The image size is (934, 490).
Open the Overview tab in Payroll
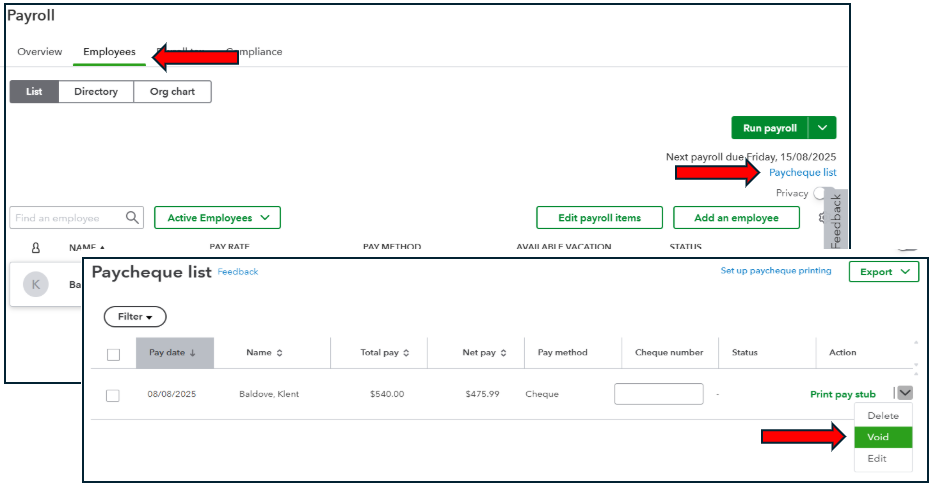tap(39, 52)
